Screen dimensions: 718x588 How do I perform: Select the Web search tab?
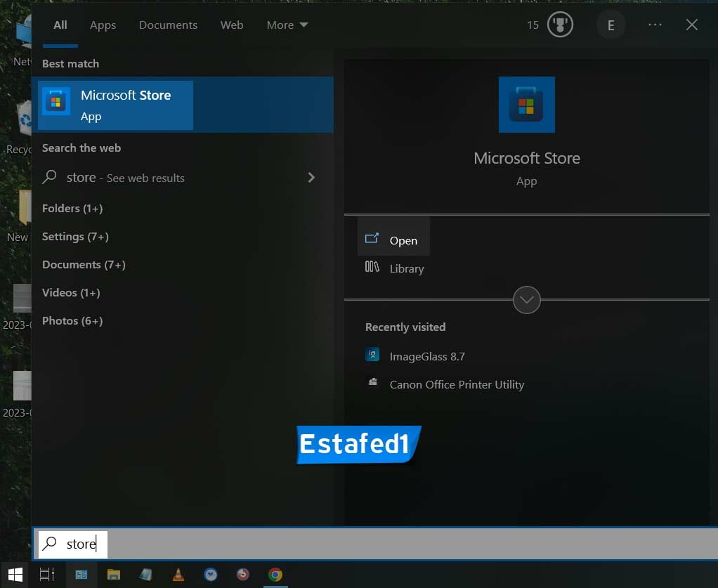point(232,25)
